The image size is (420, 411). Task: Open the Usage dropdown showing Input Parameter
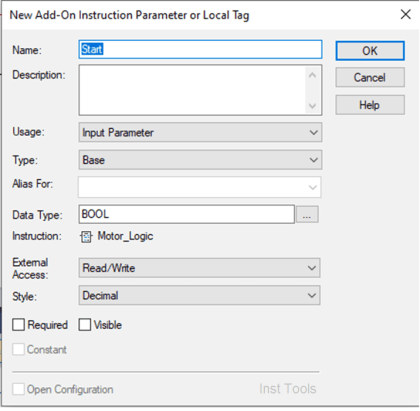point(200,132)
